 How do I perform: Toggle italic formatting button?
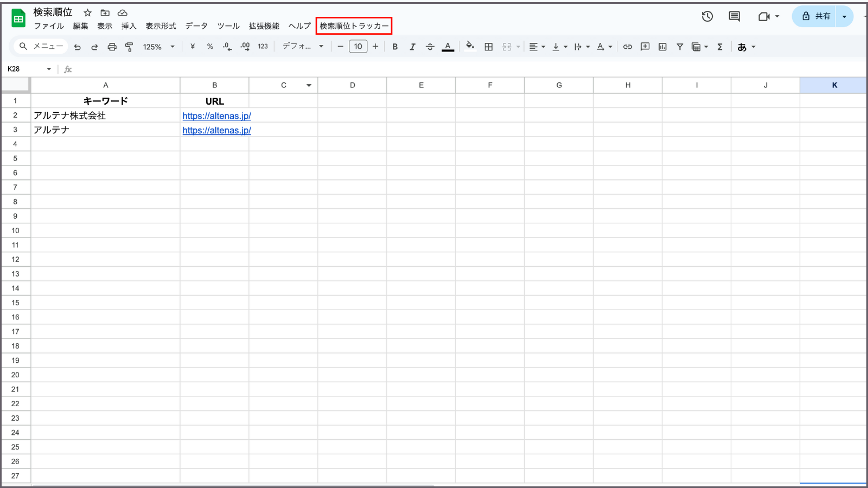tap(412, 47)
